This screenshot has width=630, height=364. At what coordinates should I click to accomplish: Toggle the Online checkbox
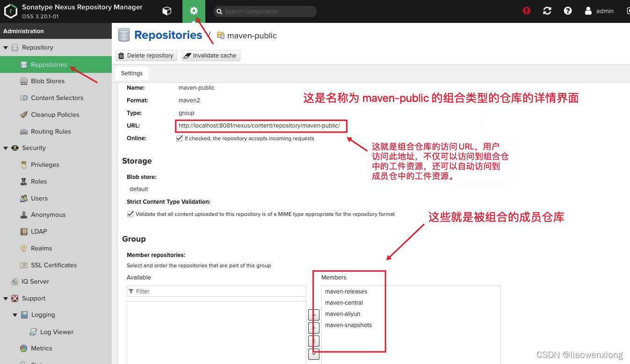tap(180, 138)
